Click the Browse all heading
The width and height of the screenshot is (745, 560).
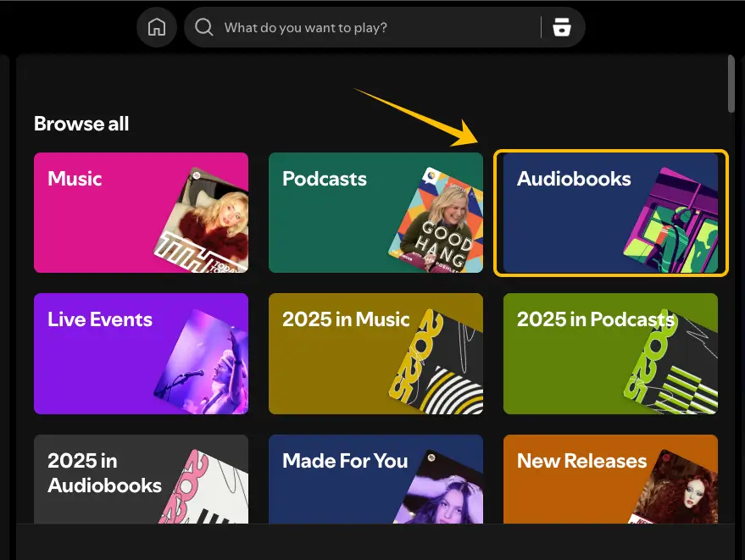click(81, 124)
